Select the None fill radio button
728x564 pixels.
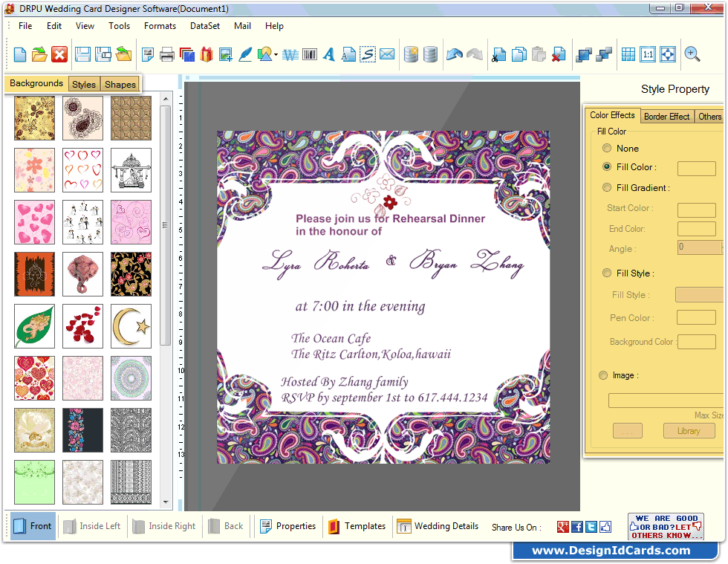click(607, 148)
